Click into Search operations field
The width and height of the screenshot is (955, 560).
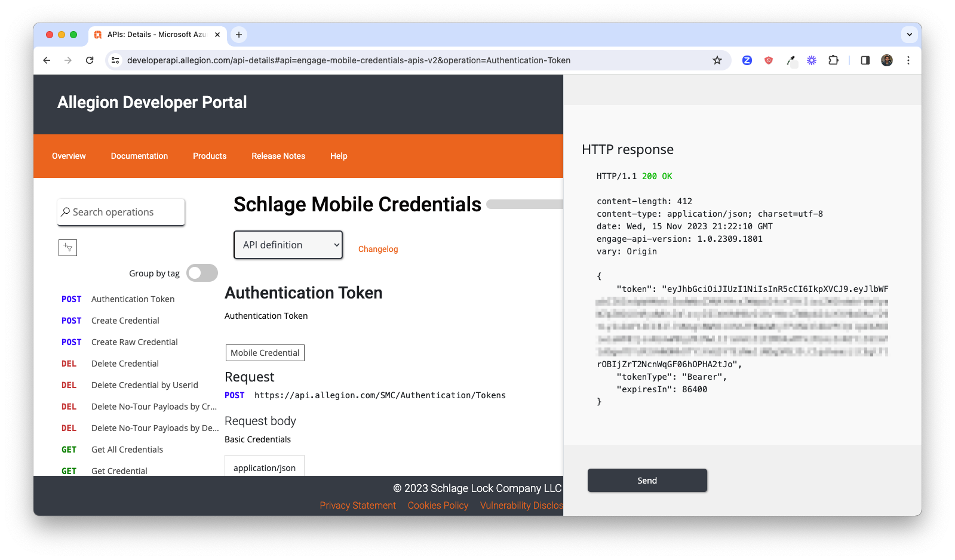click(121, 212)
